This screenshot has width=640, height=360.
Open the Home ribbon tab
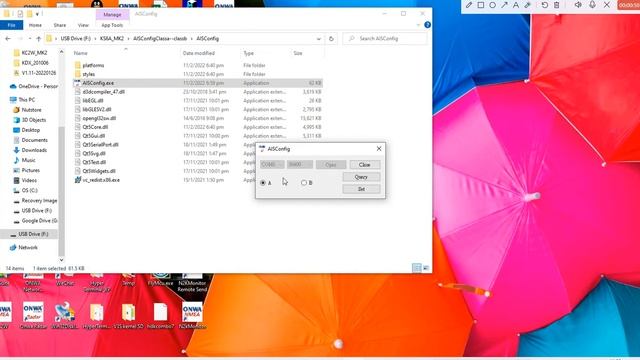35,25
